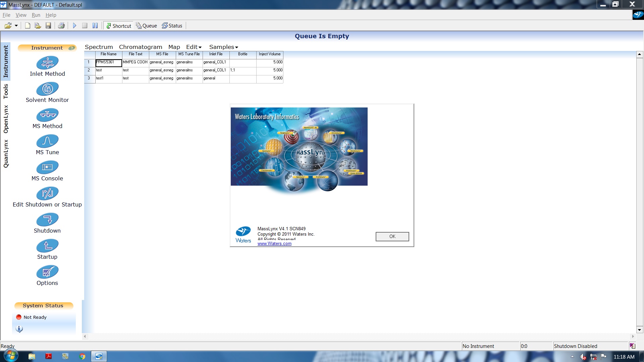The image size is (644, 362).
Task: Trigger the Shutdown function
Action: 47,220
